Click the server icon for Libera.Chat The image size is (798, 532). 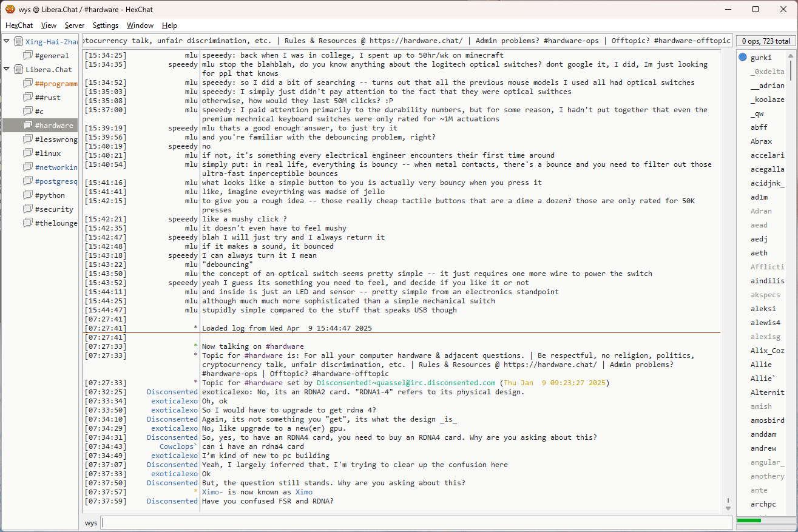tap(18, 70)
